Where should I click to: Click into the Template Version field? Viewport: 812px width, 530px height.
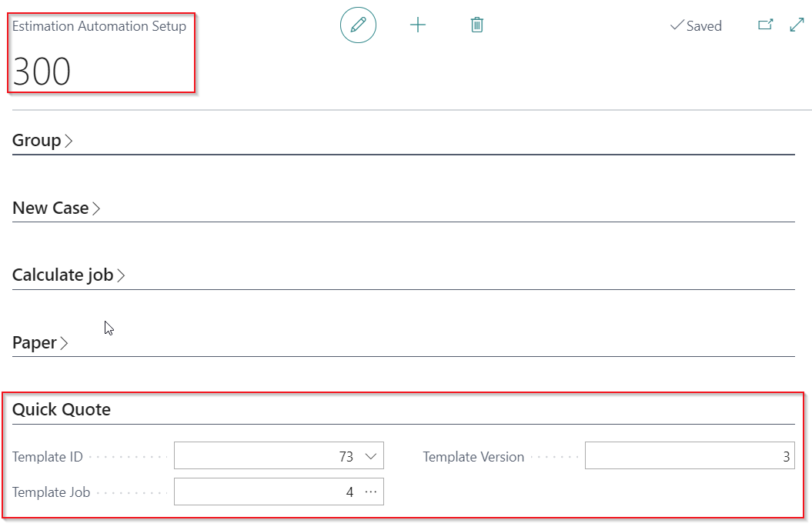click(x=690, y=455)
